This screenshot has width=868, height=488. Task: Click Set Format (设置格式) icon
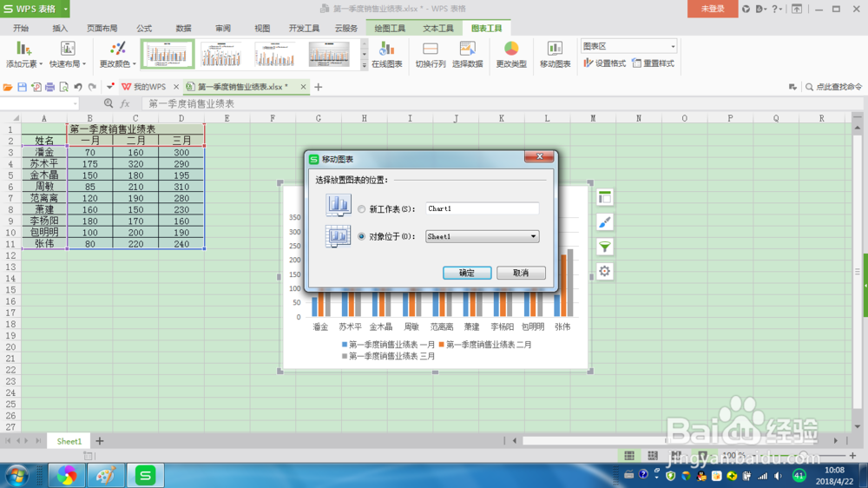[x=588, y=63]
